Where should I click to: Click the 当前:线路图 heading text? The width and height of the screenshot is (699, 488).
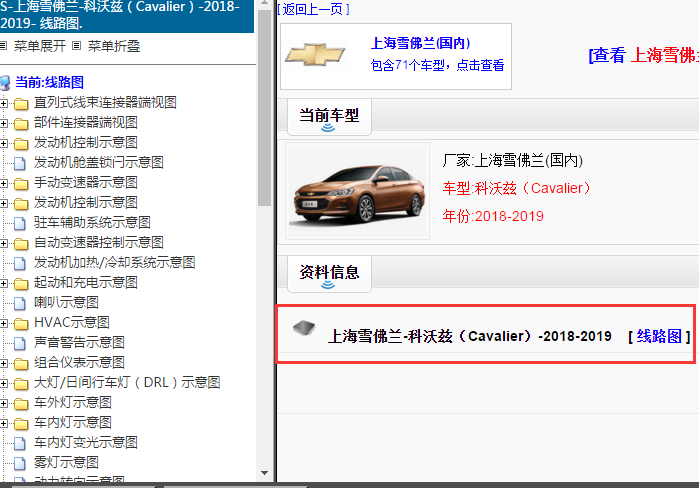pyautogui.click(x=49, y=82)
